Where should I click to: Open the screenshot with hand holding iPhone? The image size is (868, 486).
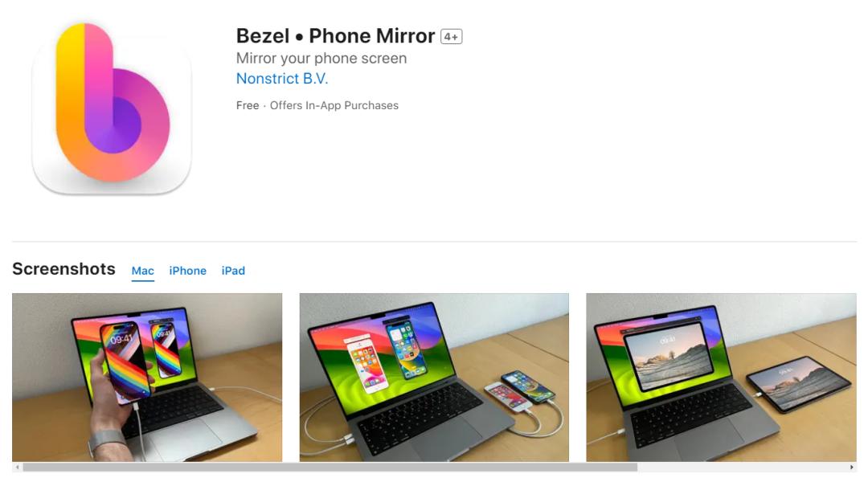[147, 378]
